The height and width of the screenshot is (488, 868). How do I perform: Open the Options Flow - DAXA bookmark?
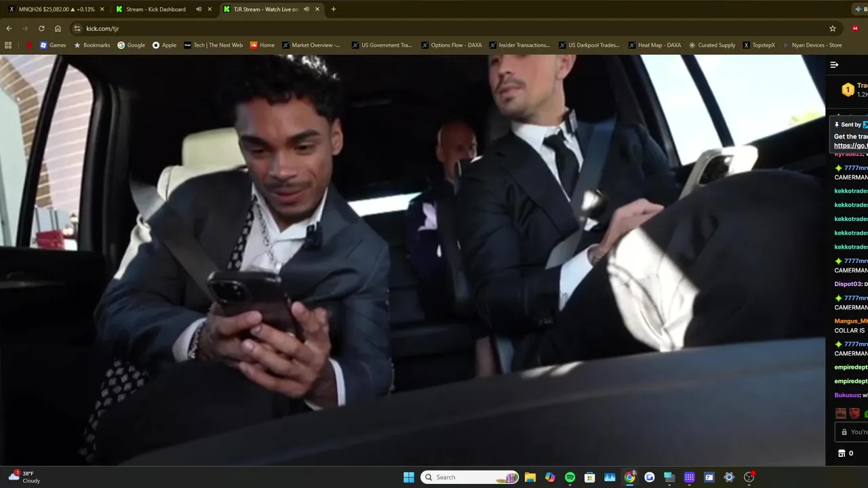click(x=451, y=45)
